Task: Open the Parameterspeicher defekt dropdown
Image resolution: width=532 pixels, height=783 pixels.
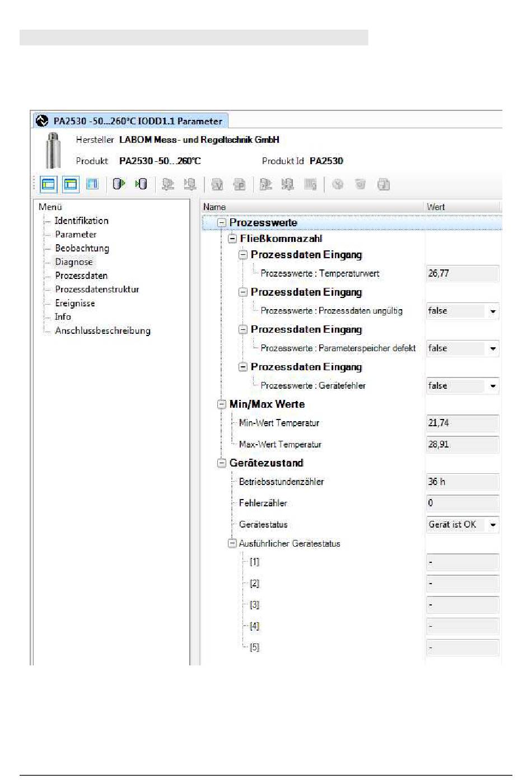Action: point(493,348)
